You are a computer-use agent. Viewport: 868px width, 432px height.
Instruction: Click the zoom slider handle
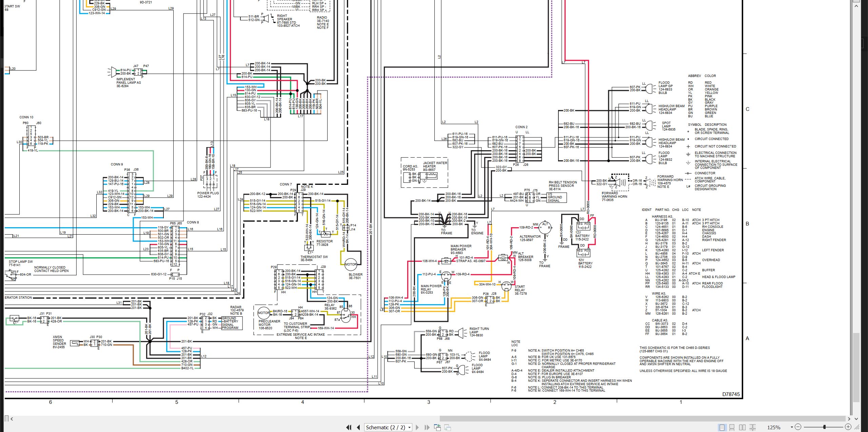[824, 427]
